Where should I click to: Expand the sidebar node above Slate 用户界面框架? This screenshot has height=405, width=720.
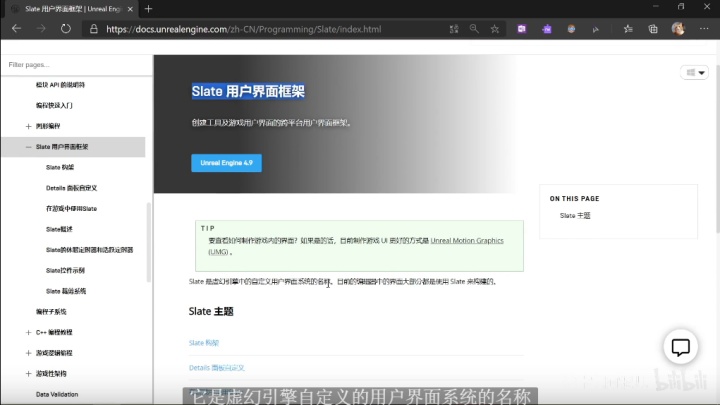(x=28, y=126)
